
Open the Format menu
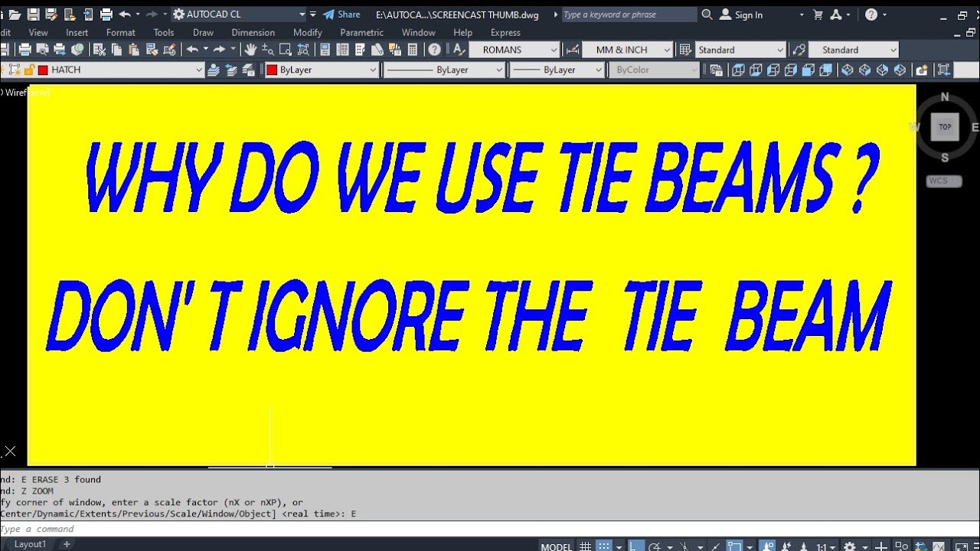pos(121,32)
